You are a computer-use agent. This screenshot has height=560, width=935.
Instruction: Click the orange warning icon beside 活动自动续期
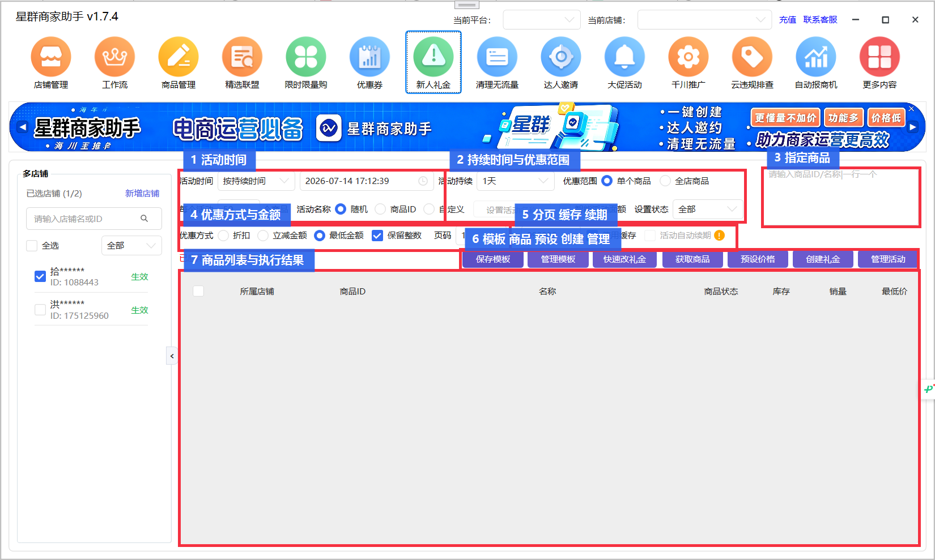pos(719,236)
